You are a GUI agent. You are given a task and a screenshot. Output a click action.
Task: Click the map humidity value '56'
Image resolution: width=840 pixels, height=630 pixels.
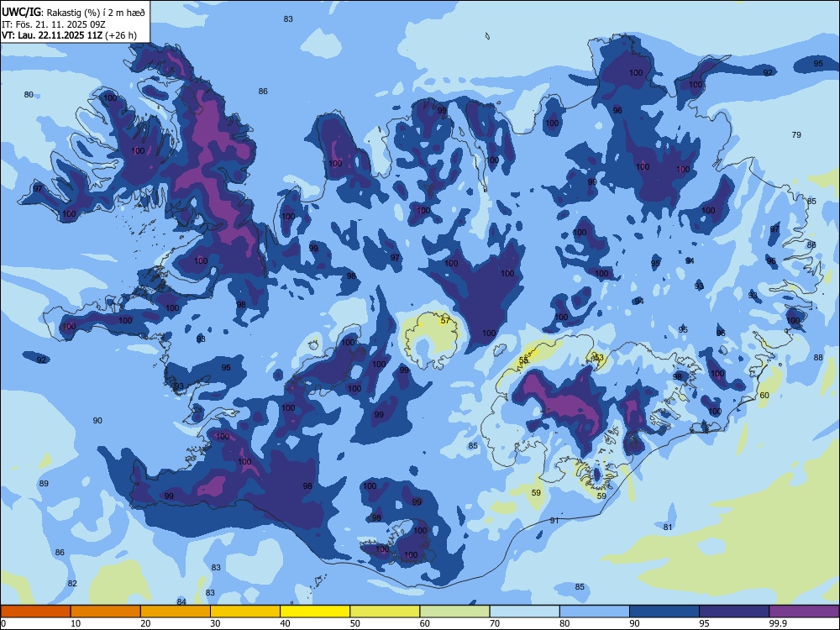point(523,360)
